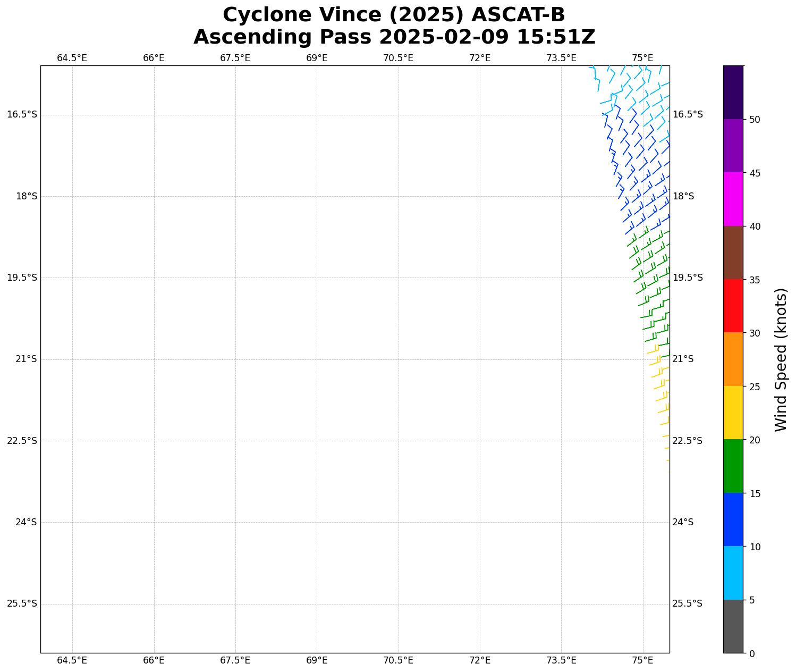Screen dimensions: 796x672
Task: Click the purple 45–50 knots color band
Action: click(x=733, y=146)
